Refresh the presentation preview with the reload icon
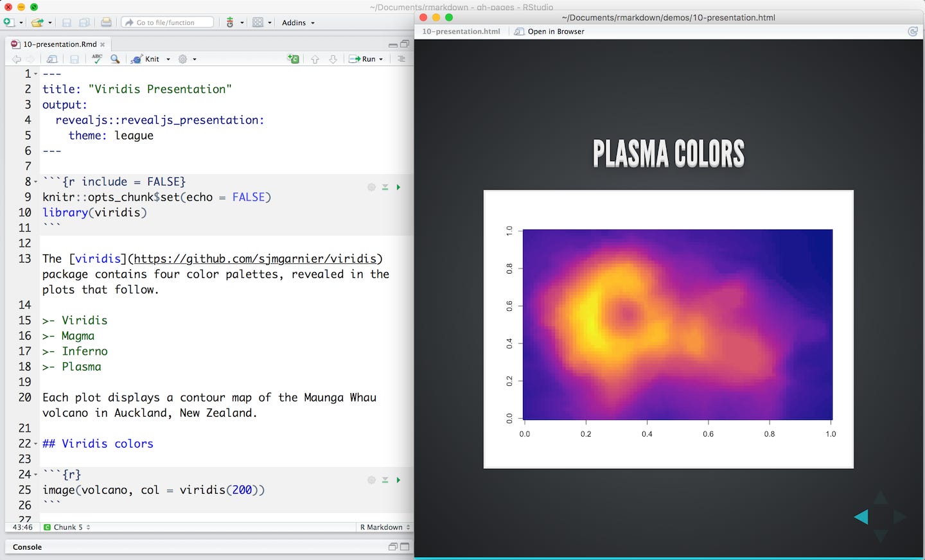 tap(913, 31)
